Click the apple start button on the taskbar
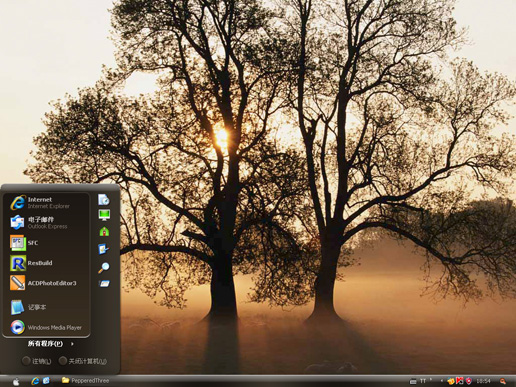 (x=16, y=381)
